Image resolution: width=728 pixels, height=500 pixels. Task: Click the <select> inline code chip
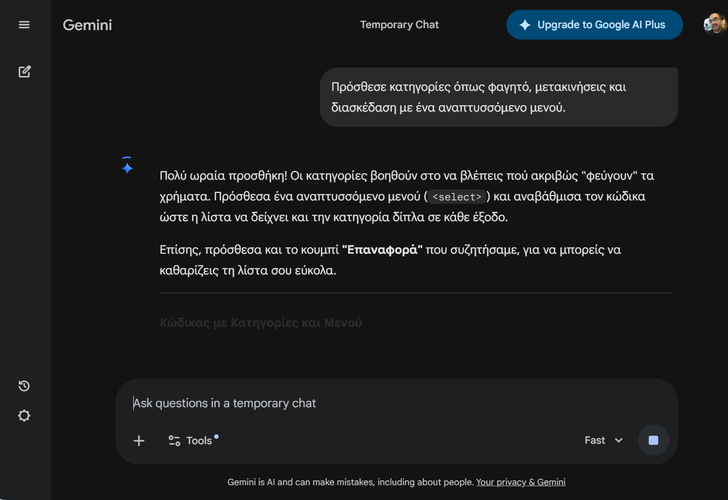(x=456, y=197)
